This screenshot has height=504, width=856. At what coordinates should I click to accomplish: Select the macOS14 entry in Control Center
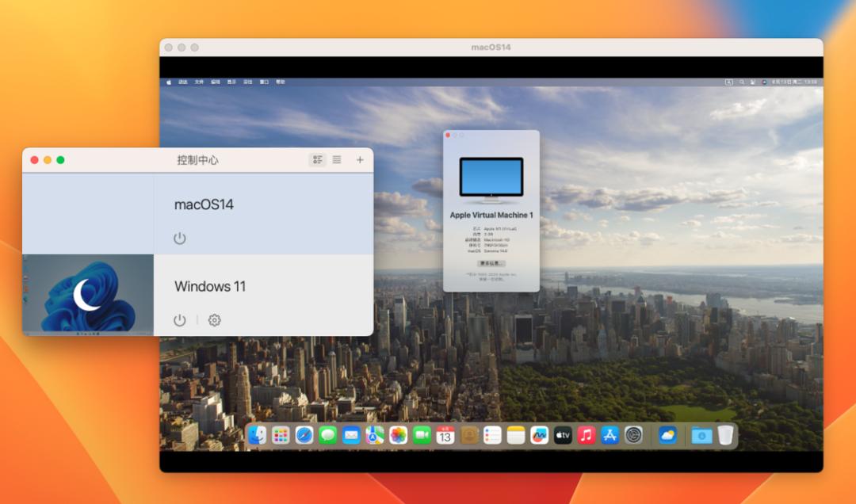197,213
